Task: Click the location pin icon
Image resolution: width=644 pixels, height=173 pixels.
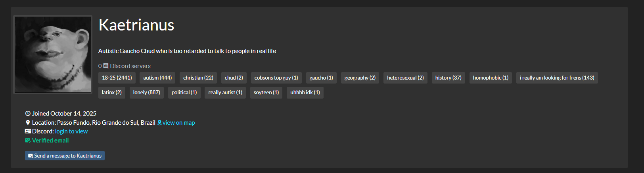Action: pyautogui.click(x=28, y=123)
